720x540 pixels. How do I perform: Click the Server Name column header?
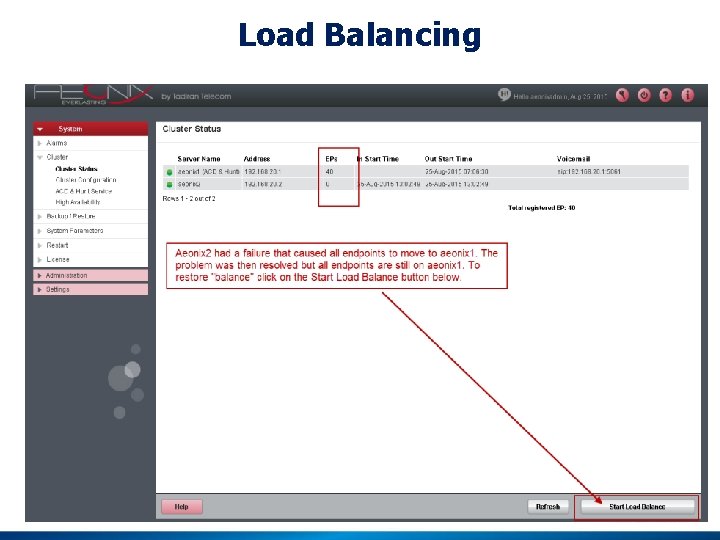(199, 159)
